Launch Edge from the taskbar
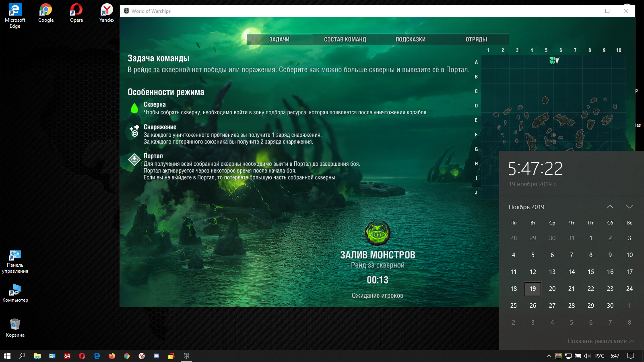 pos(97,356)
